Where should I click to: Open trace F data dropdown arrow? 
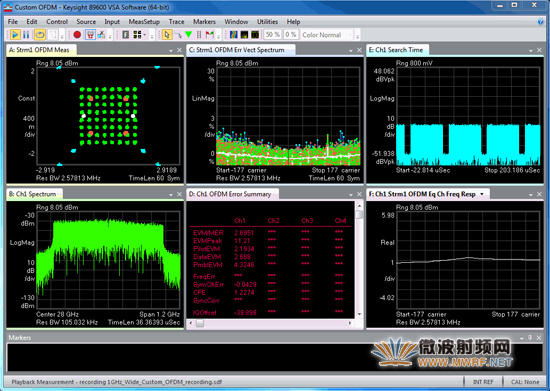[x=482, y=194]
